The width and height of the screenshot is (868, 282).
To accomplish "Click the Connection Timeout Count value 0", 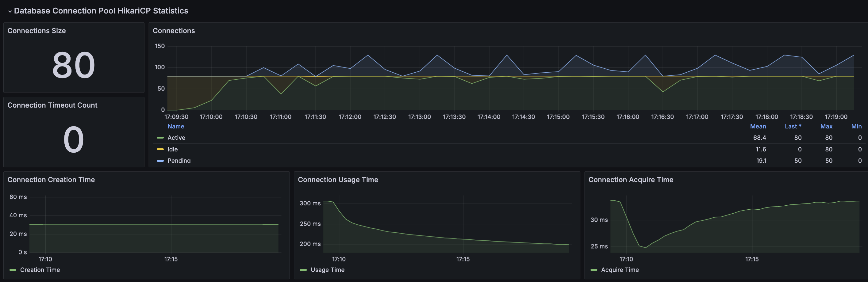I will [73, 140].
